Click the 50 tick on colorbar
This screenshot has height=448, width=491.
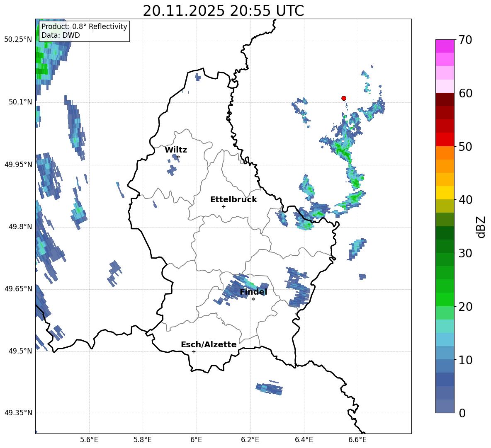click(465, 147)
